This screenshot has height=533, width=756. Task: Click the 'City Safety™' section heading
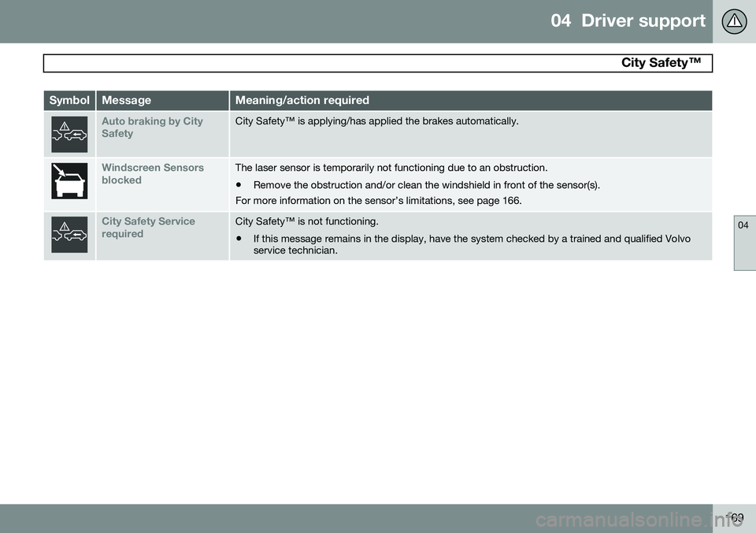(661, 63)
